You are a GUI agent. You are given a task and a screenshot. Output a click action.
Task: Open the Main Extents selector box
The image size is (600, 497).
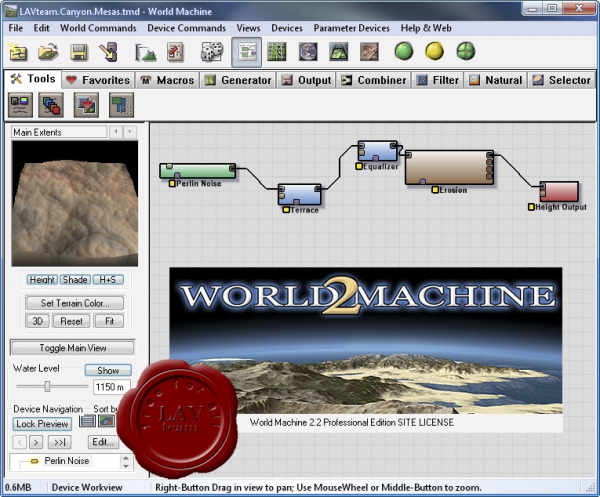coord(59,132)
